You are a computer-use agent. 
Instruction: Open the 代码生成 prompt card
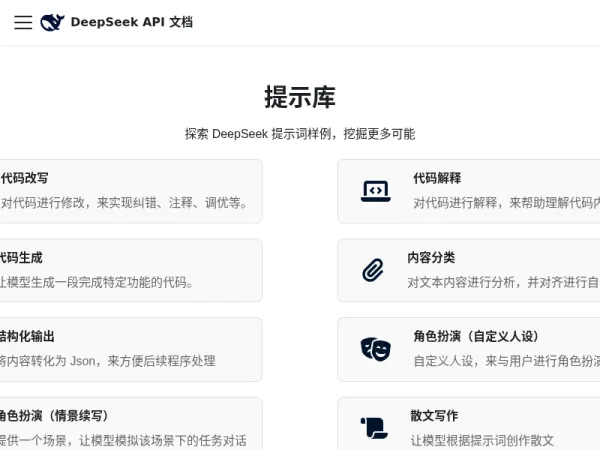tap(130, 270)
